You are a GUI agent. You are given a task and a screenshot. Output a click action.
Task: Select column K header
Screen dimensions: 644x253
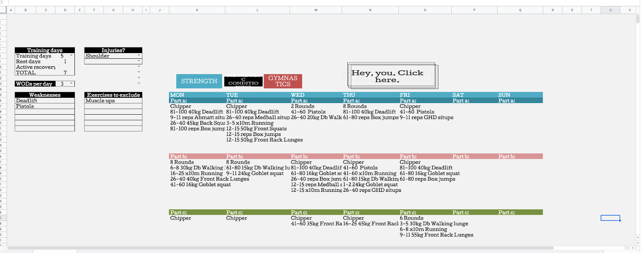tap(197, 10)
